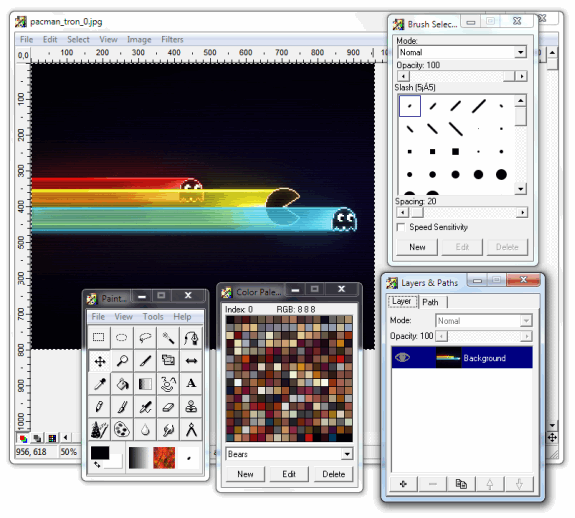Open the Bears palette dropdown

(x=347, y=454)
